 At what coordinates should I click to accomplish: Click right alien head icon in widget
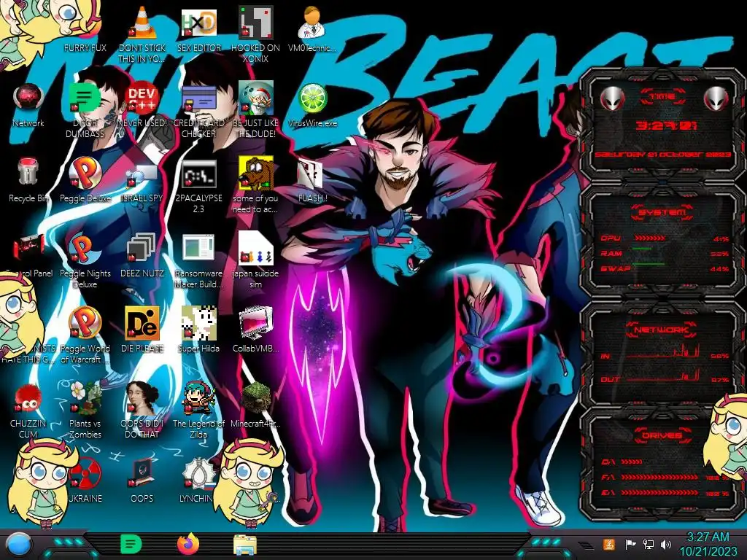(x=716, y=98)
